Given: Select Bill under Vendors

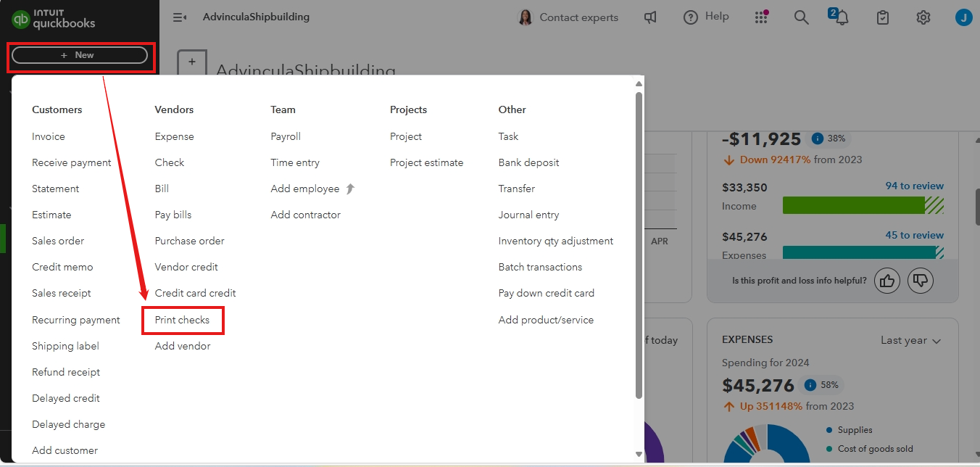Looking at the screenshot, I should click(x=162, y=189).
